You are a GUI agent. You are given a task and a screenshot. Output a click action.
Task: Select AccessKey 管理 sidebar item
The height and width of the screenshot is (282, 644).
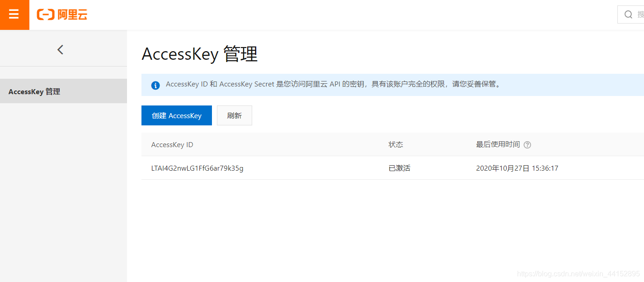[x=63, y=91]
